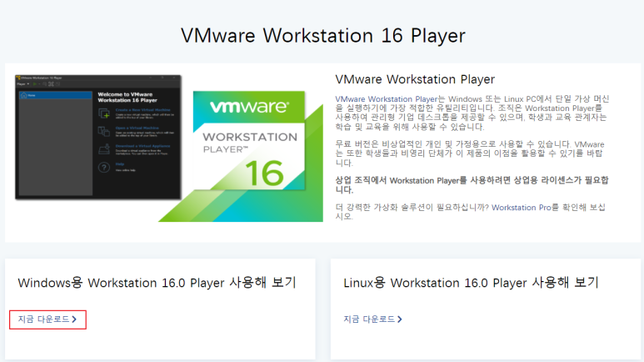Click the 'VMware Workstation 16 Player' page title

click(x=323, y=36)
